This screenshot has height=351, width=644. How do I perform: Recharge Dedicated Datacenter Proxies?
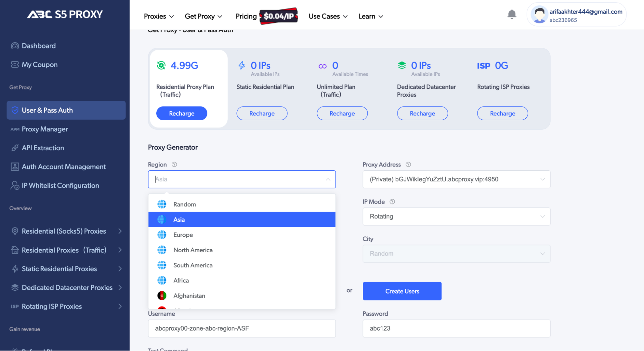[422, 114]
